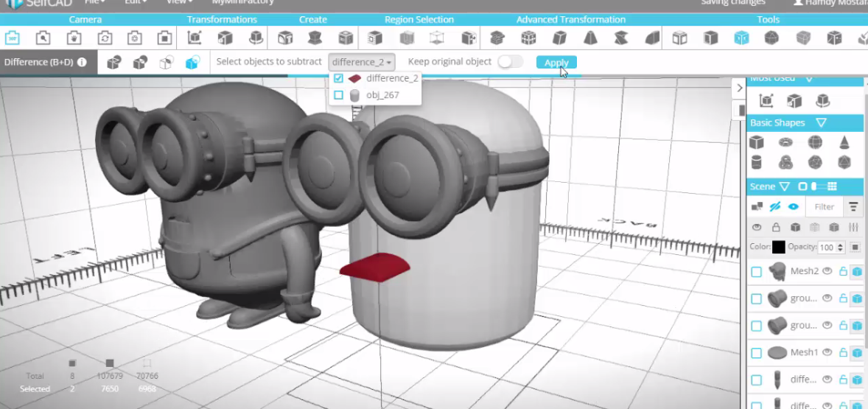Viewport: 868px width, 409px height.
Task: Check the obj_267 checkbox in dropdown
Action: point(339,95)
